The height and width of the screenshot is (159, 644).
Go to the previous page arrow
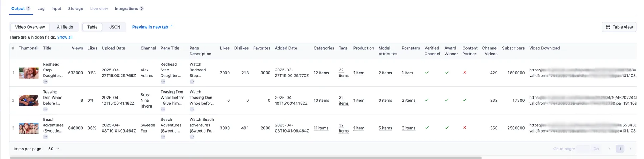point(610,149)
